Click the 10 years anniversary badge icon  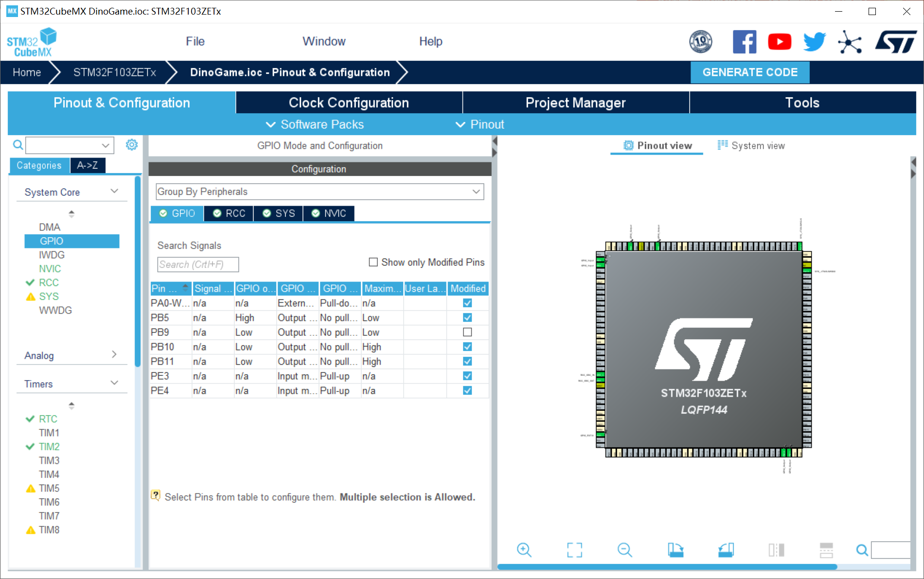tap(701, 42)
